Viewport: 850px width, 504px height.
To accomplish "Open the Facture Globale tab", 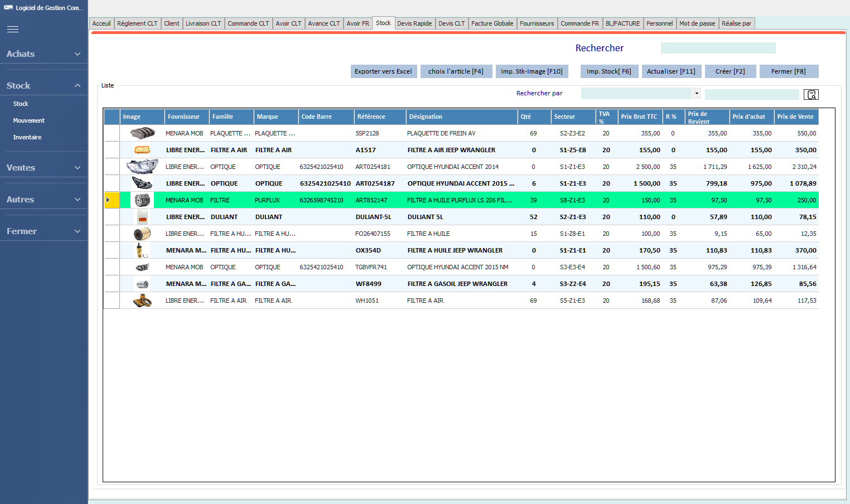I will pyautogui.click(x=492, y=23).
